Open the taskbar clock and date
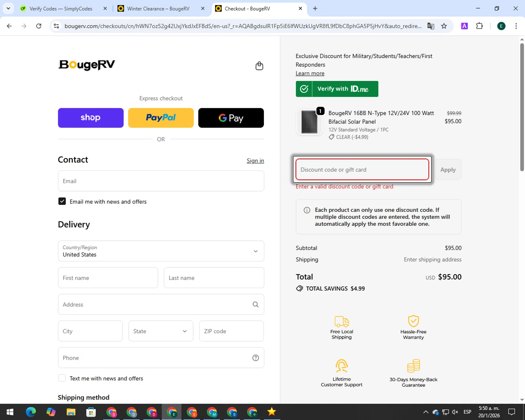Image resolution: width=525 pixels, height=420 pixels. click(489, 412)
